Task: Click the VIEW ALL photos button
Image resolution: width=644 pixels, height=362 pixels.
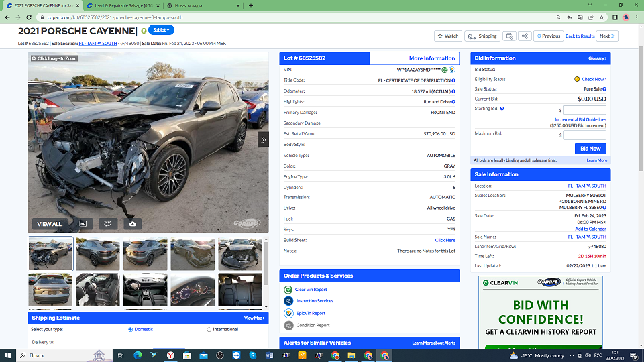Action: coord(49,224)
